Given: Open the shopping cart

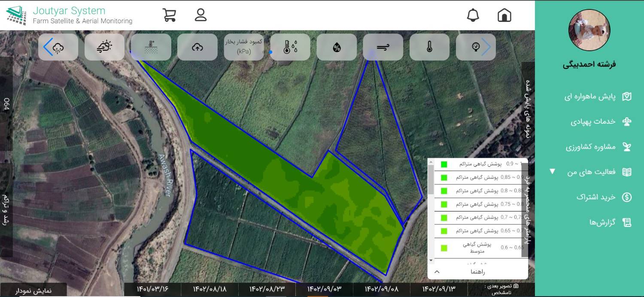Looking at the screenshot, I should pyautogui.click(x=169, y=15).
